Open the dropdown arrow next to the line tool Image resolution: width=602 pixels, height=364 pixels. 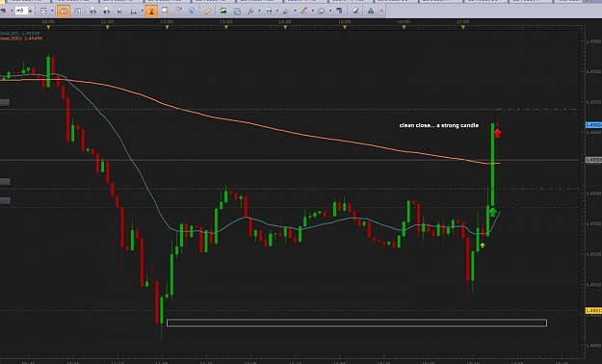point(312,12)
